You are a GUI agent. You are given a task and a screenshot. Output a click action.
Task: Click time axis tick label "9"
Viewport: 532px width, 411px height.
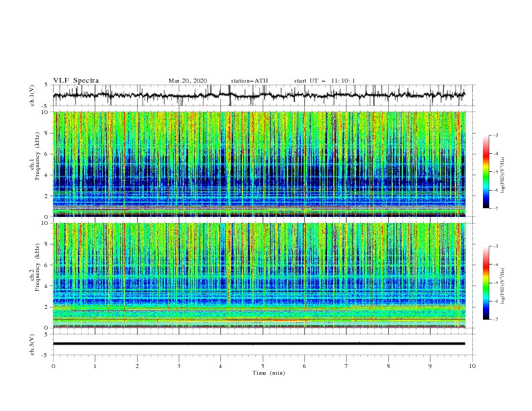pos(430,366)
